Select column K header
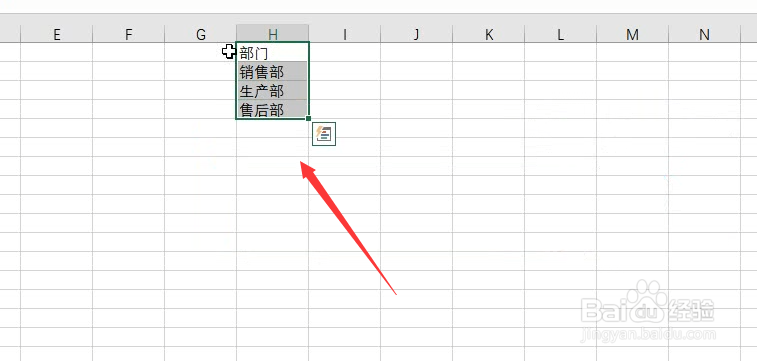Viewport: 757px width, 361px height. tap(489, 34)
